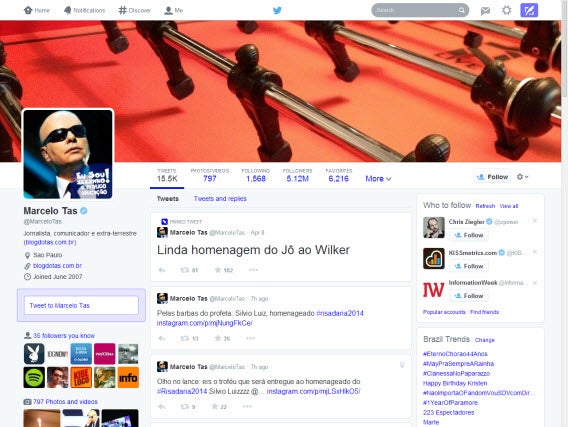Reply to the pinned Wilker tweet
The image size is (568, 427).
pos(162,270)
